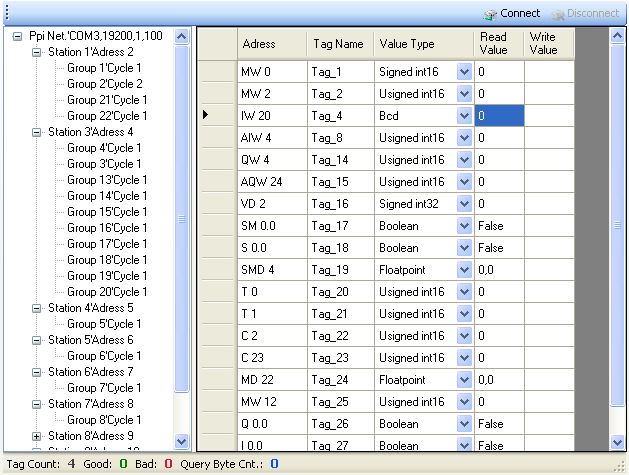629x475 pixels.
Task: Click the Tag Name column header
Action: coord(339,44)
